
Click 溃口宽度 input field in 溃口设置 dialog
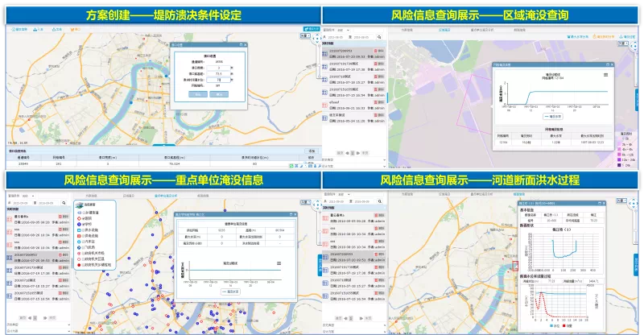(218, 68)
